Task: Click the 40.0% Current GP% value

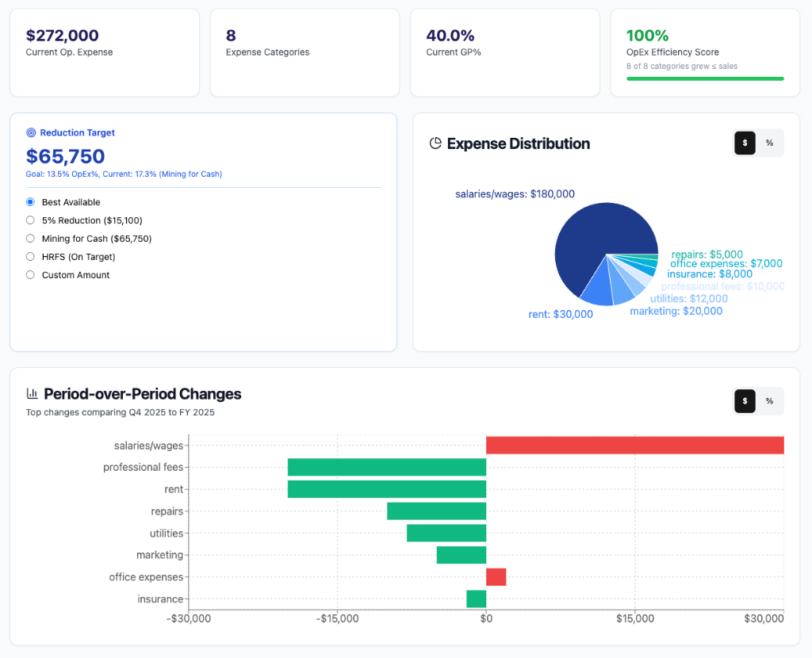Action: pyautogui.click(x=450, y=35)
